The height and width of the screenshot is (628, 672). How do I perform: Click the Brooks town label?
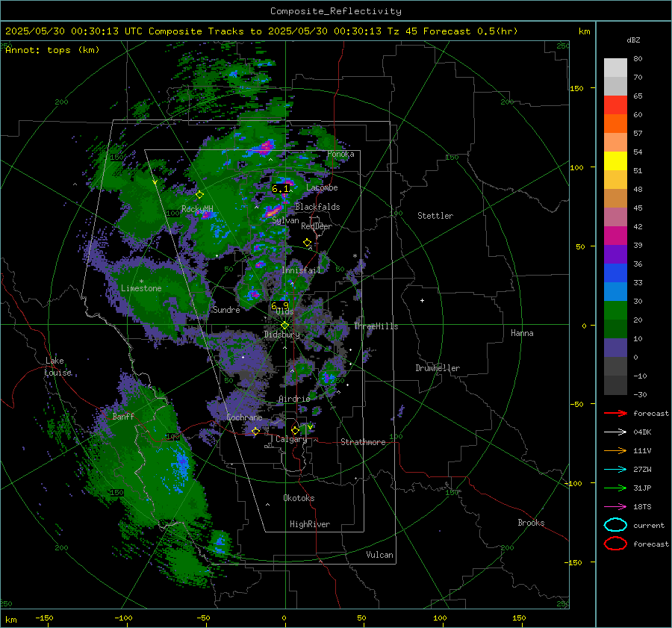pyautogui.click(x=531, y=523)
